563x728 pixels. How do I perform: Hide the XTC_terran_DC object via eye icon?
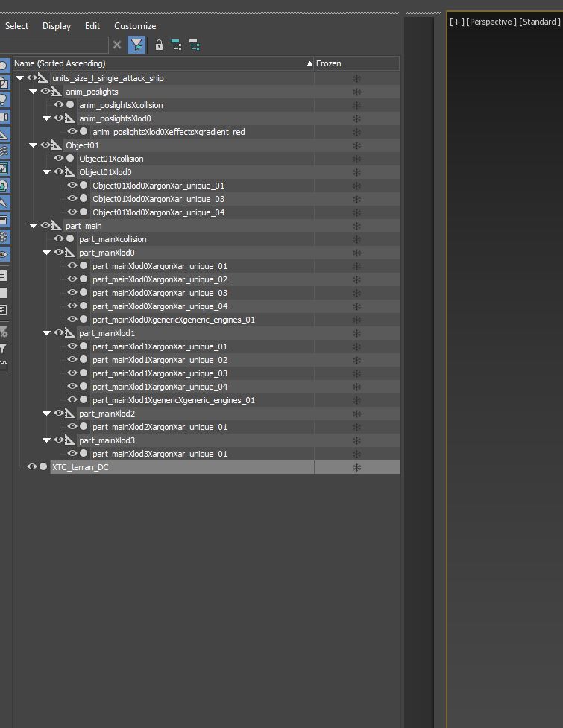pos(32,467)
